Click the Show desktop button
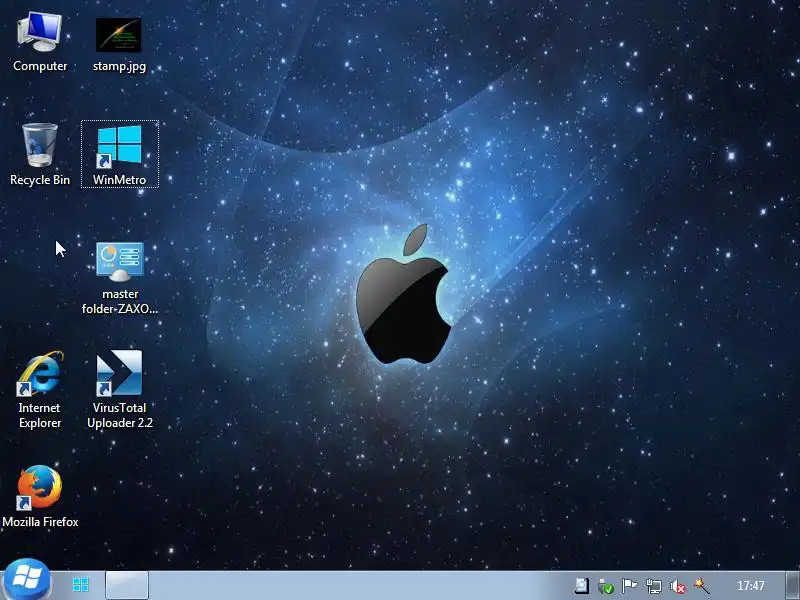Viewport: 800px width, 600px height. (x=793, y=586)
